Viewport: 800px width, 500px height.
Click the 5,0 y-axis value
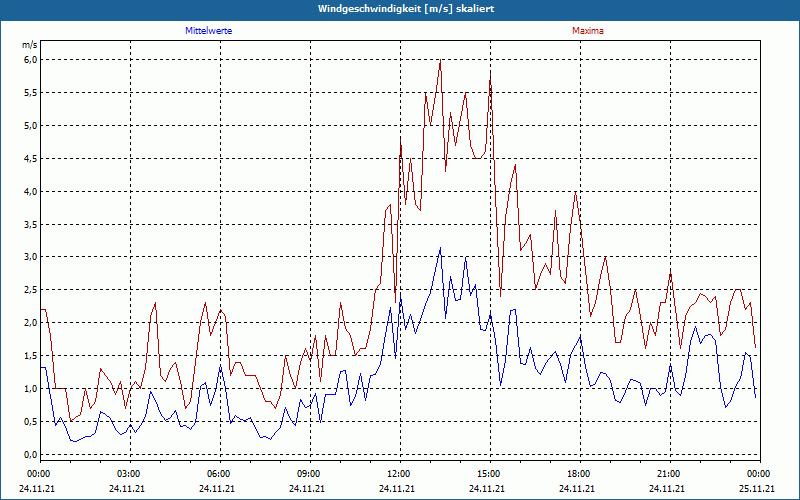click(31, 126)
